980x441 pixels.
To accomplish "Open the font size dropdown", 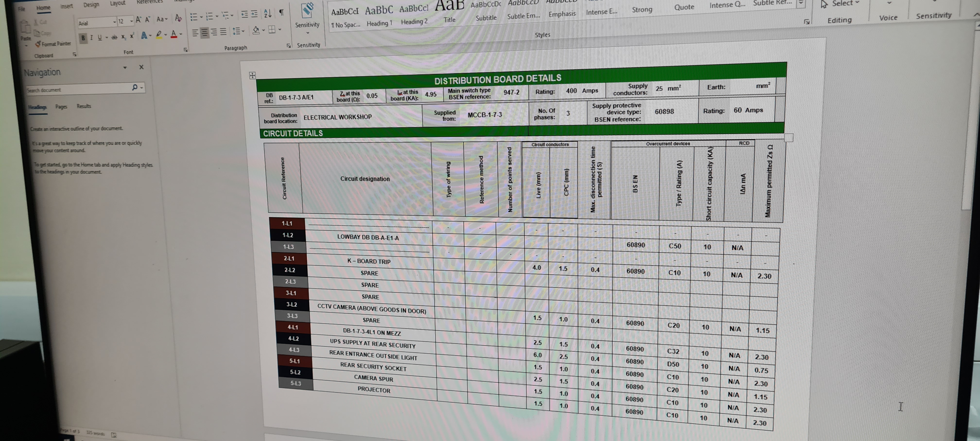I will (x=131, y=21).
